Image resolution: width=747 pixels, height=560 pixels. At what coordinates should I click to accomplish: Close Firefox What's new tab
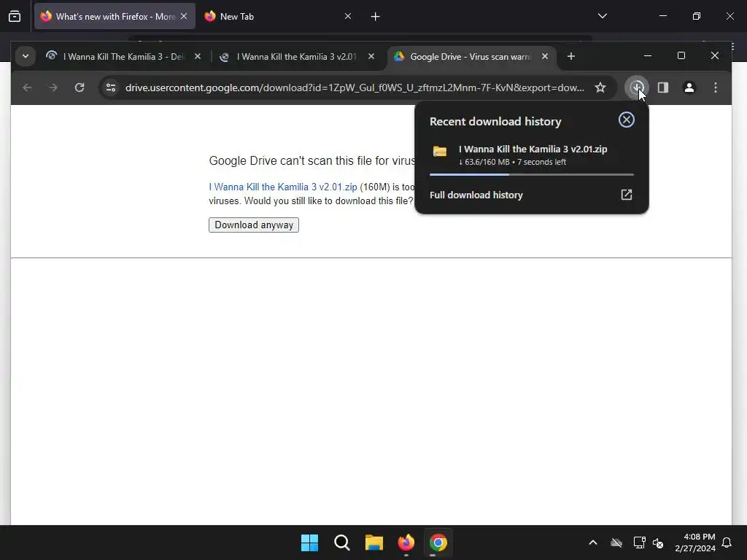coord(184,16)
